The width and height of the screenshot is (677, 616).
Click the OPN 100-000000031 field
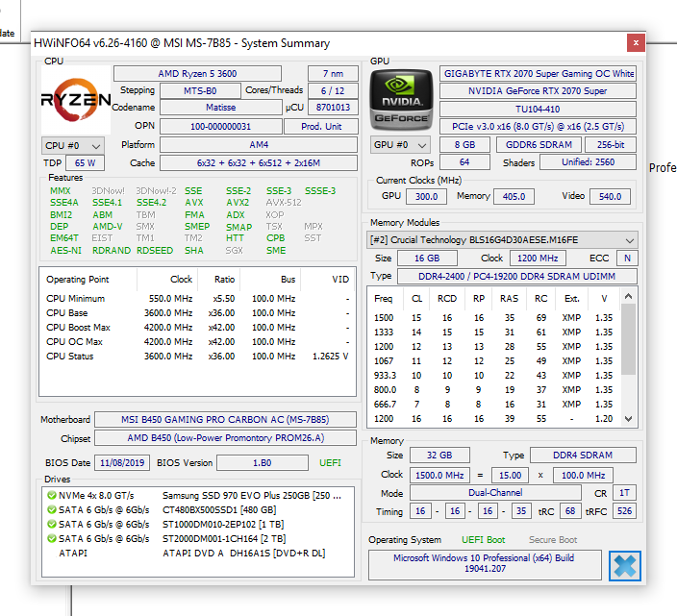pos(220,127)
